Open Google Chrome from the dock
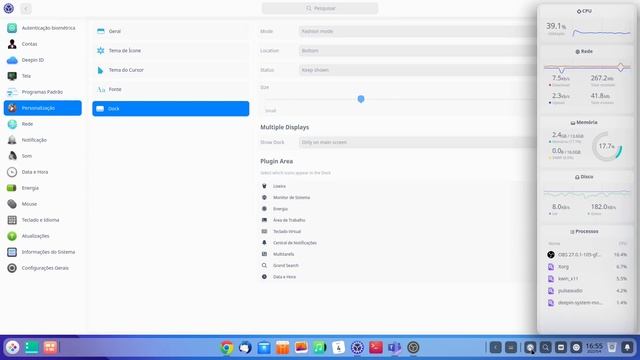This screenshot has height=360, width=640. point(227,348)
